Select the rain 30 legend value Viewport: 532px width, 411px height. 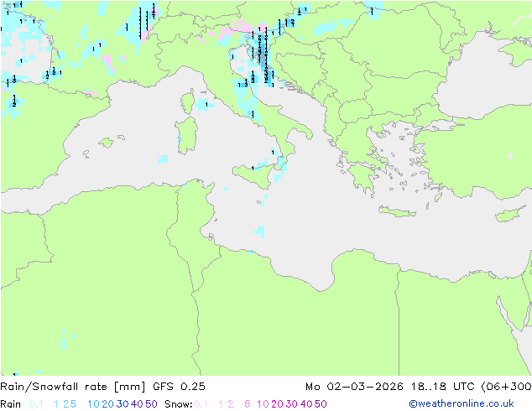pos(123,404)
